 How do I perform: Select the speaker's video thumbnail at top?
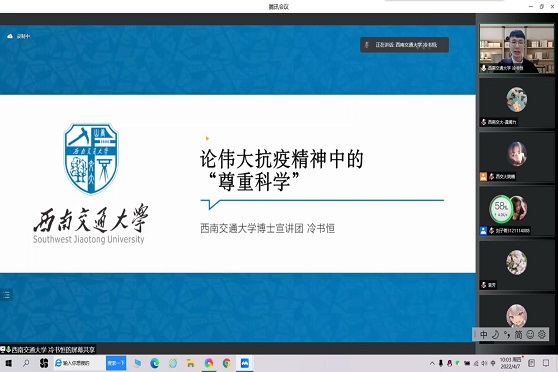[516, 48]
